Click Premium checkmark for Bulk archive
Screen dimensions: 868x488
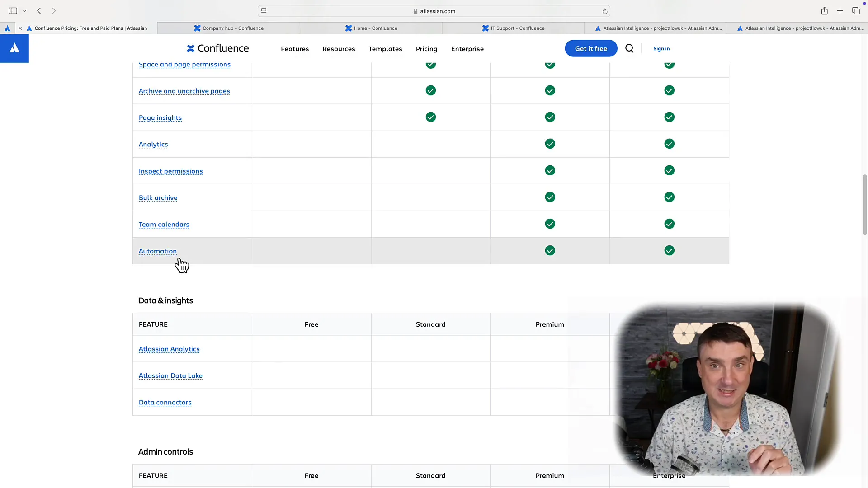pyautogui.click(x=550, y=197)
